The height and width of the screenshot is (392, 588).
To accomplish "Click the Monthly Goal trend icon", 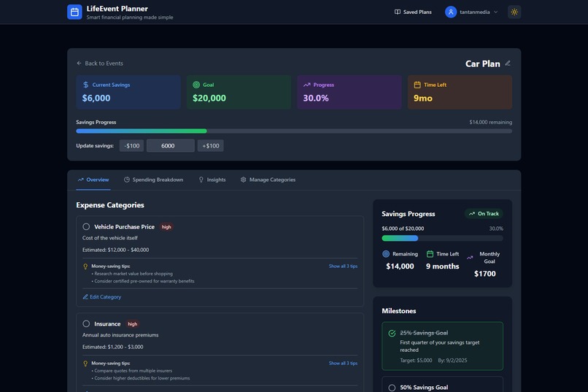I will point(470,258).
